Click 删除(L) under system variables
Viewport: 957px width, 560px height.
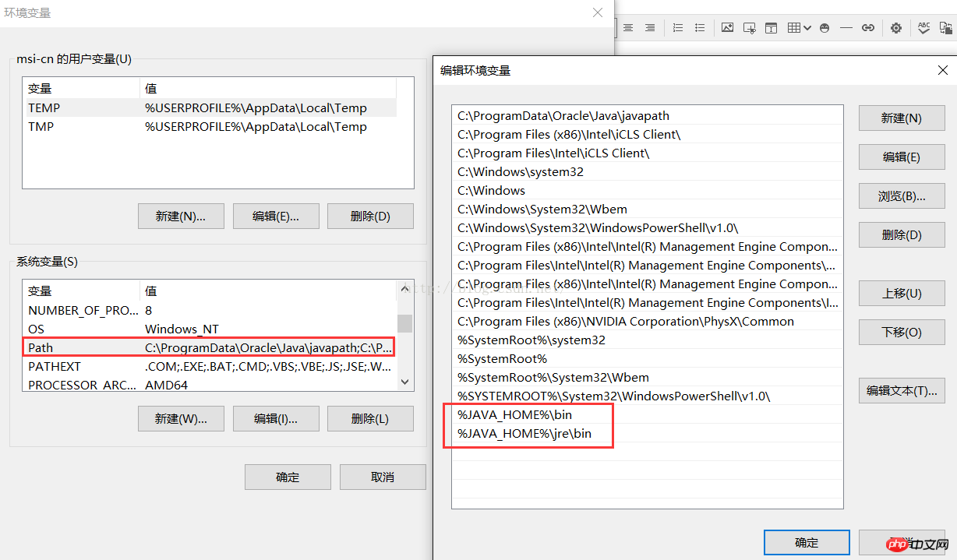tap(370, 418)
